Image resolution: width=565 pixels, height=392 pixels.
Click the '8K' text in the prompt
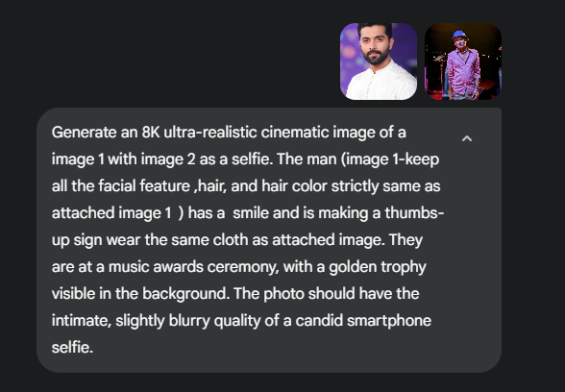pyautogui.click(x=151, y=133)
